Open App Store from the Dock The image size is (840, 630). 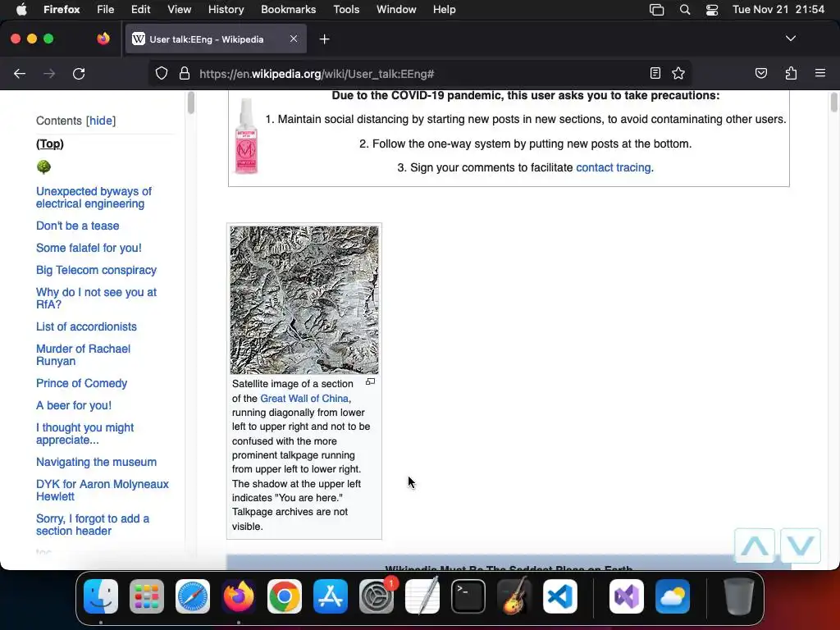[331, 596]
